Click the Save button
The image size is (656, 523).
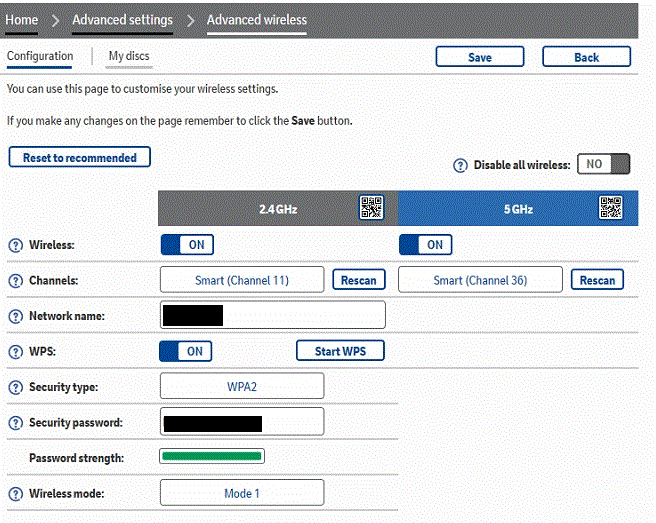tap(480, 57)
